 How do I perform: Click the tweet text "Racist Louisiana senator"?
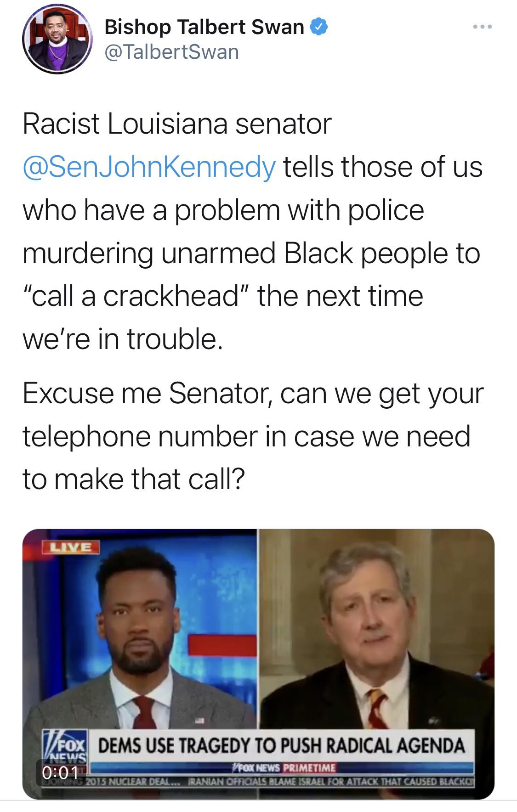177,124
